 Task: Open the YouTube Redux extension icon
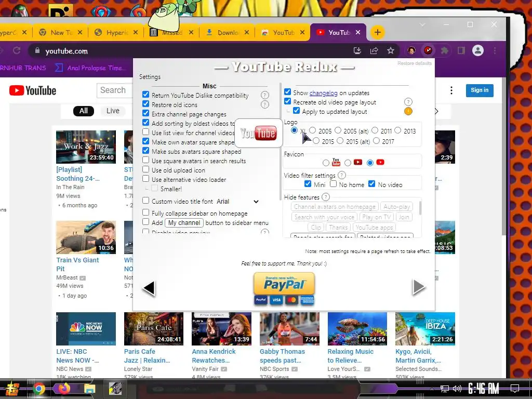click(428, 50)
